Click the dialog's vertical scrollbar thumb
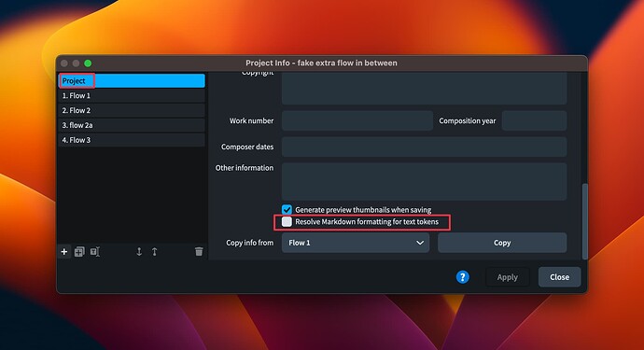 [585, 221]
